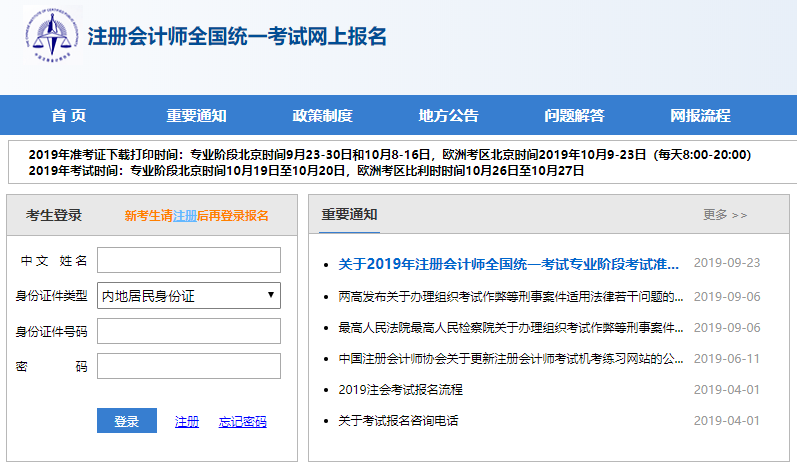Click 注册 link in new candidate notice

pos(184,216)
